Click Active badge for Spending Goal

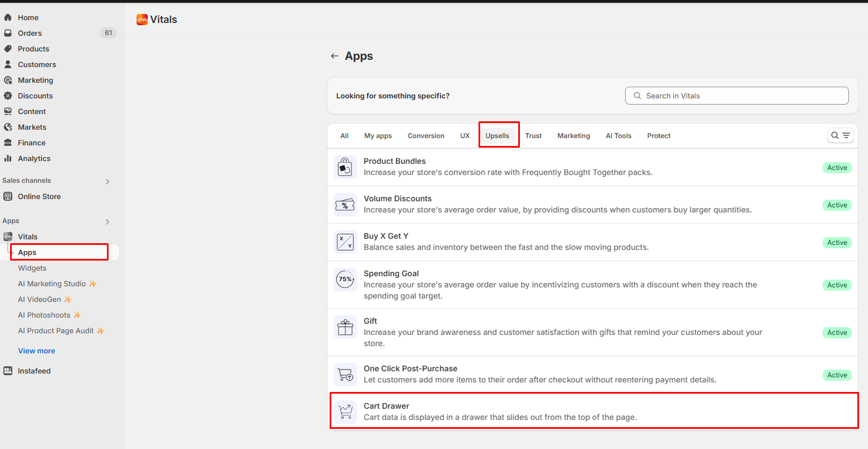[x=837, y=285]
